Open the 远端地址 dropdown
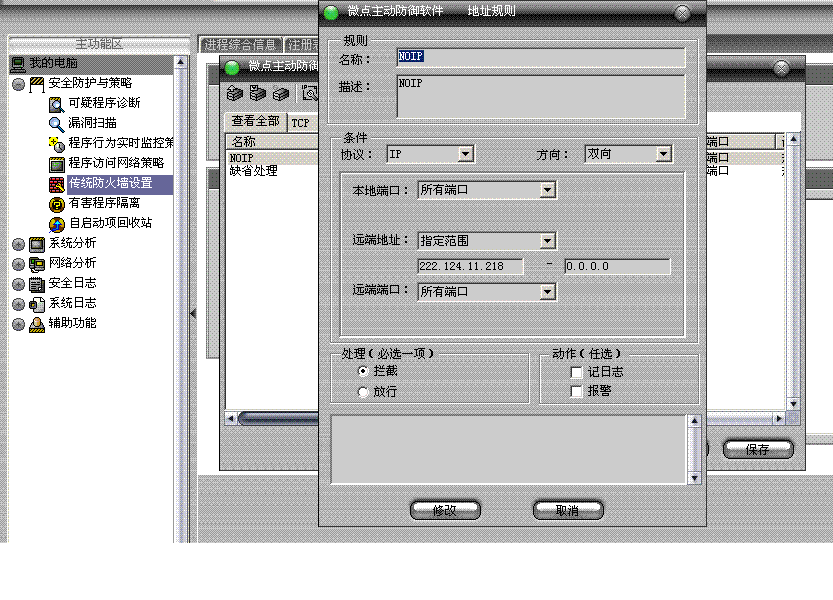Screen dimensions: 833x600 (x=547, y=241)
